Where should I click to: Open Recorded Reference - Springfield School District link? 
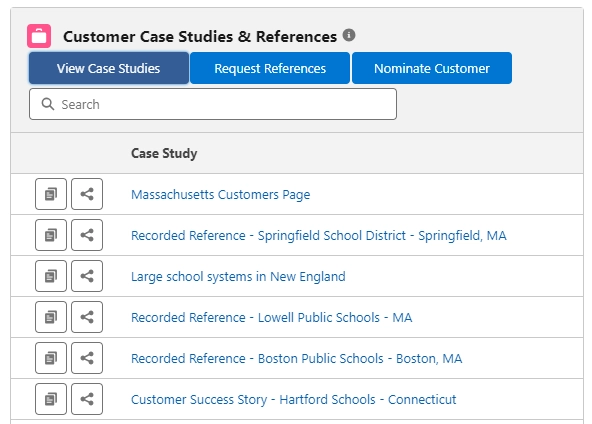coord(319,235)
